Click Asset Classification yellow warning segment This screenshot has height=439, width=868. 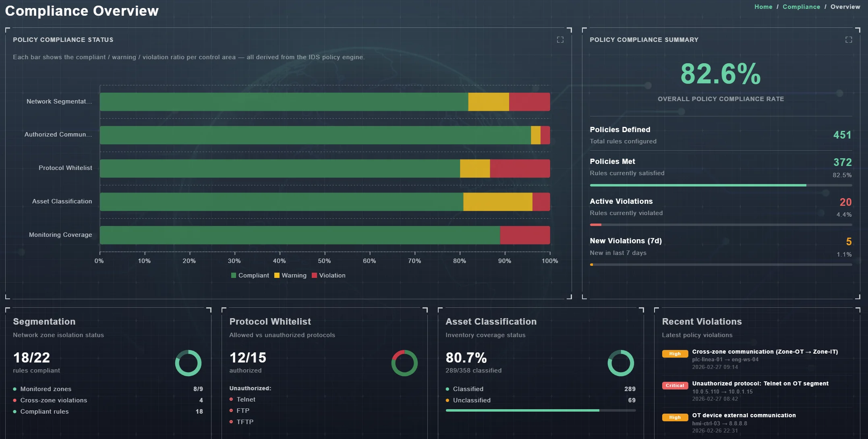(x=498, y=202)
